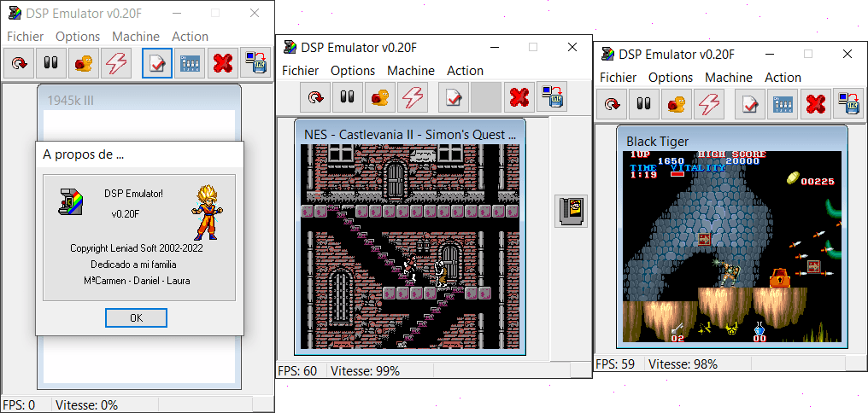
Task: Click pause icon in Castlevania window
Action: (348, 97)
